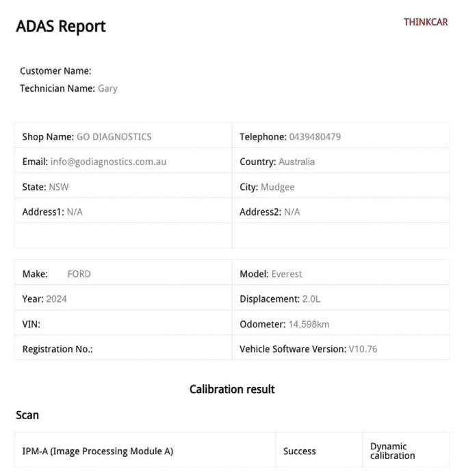
Task: Click the THINKCAR logo
Action: tap(426, 22)
